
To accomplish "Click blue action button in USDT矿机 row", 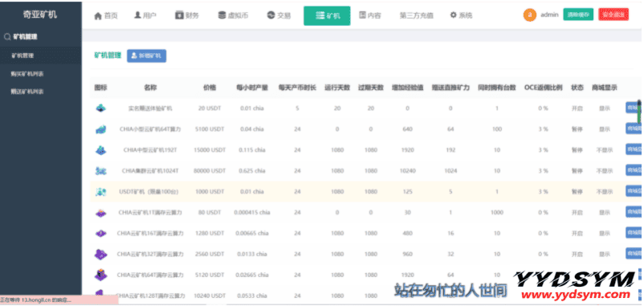I will 633,191.
